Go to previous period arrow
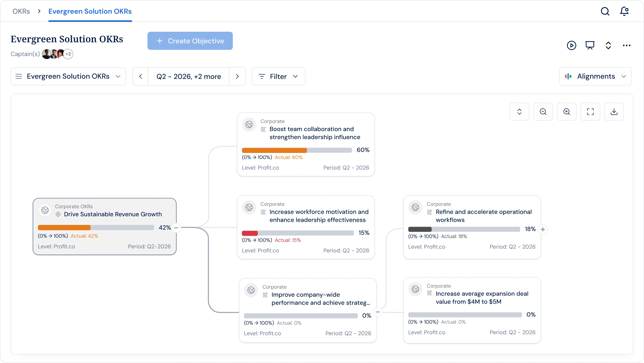The image size is (644, 363). coord(141,76)
